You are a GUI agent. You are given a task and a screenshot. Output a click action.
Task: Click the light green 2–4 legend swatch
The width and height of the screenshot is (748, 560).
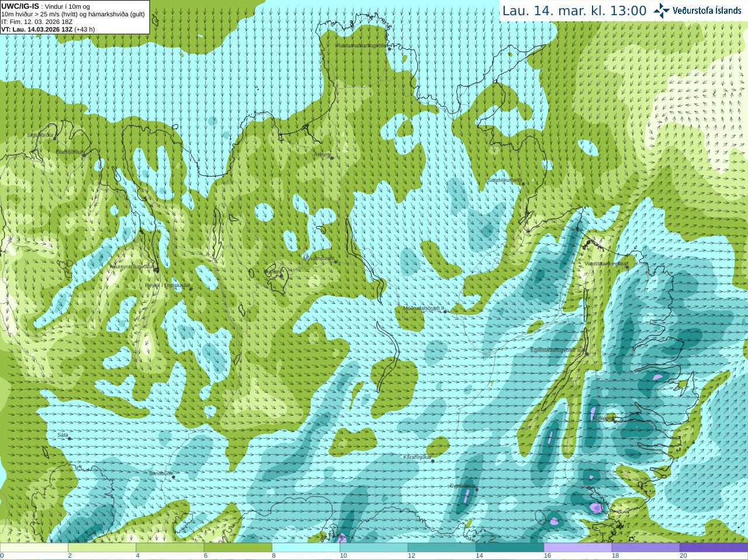(102, 548)
